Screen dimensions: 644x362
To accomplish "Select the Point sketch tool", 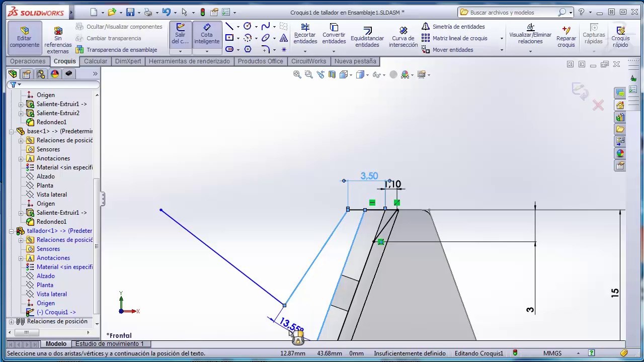I will pyautogui.click(x=284, y=49).
